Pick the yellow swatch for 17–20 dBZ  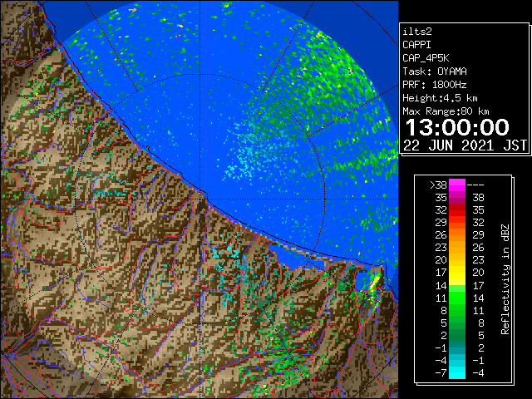(457, 273)
